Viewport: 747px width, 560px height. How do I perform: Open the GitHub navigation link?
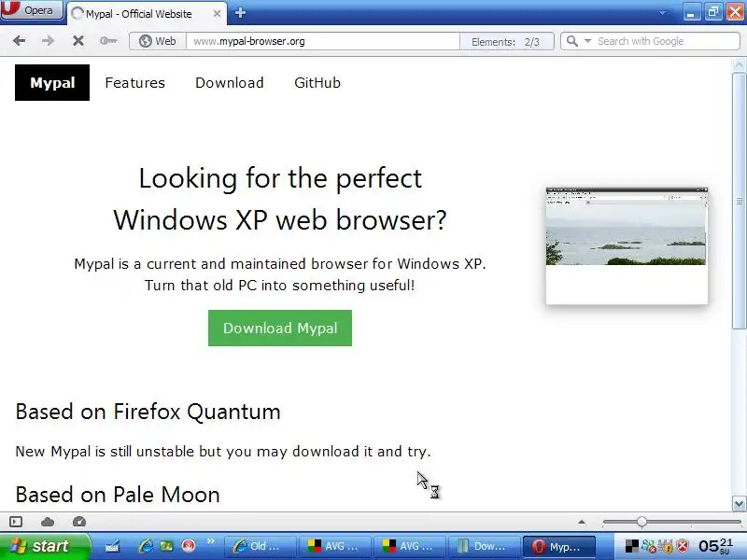317,82
